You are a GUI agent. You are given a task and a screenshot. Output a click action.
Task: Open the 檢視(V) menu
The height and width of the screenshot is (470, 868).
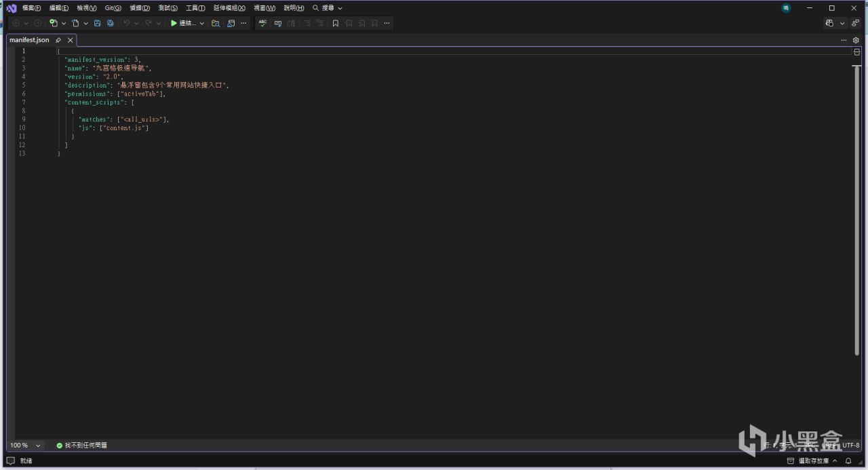click(x=87, y=8)
